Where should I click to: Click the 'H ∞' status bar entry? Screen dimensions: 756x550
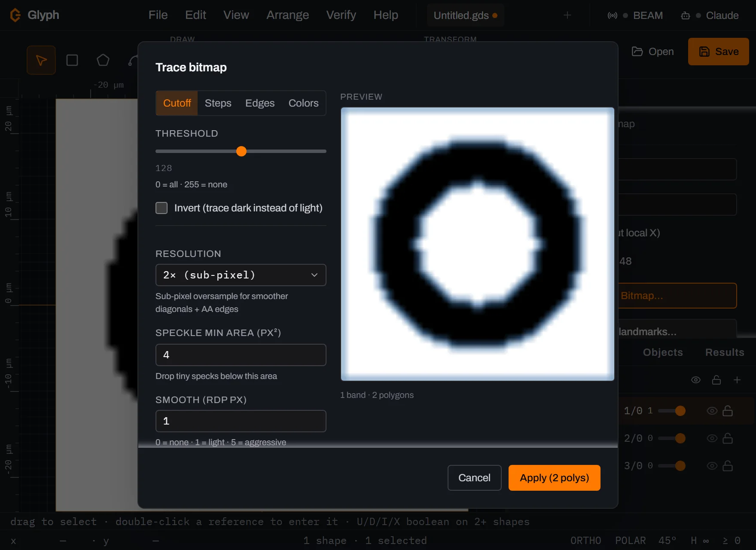(700, 541)
